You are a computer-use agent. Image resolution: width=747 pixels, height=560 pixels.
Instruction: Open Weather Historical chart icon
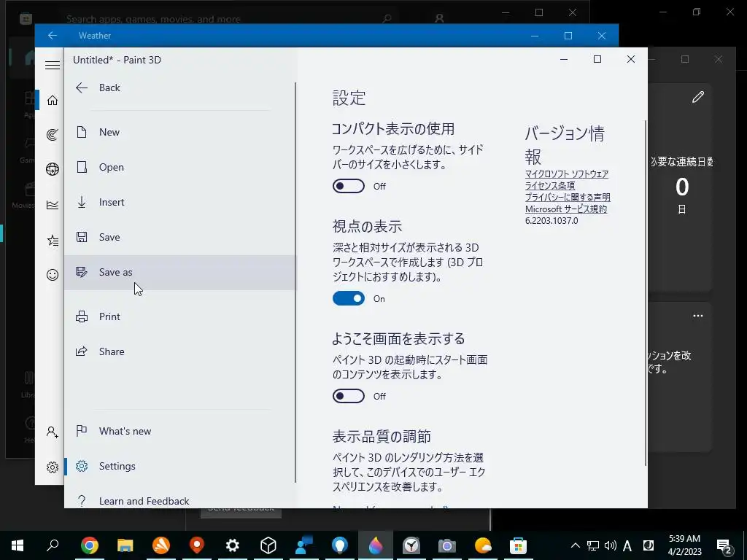(53, 205)
